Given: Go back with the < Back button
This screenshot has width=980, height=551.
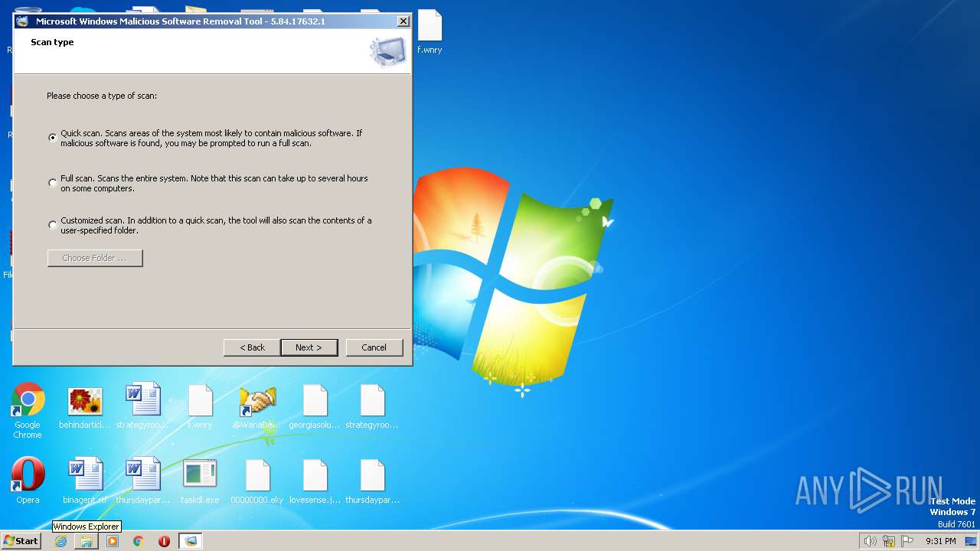Looking at the screenshot, I should (252, 347).
